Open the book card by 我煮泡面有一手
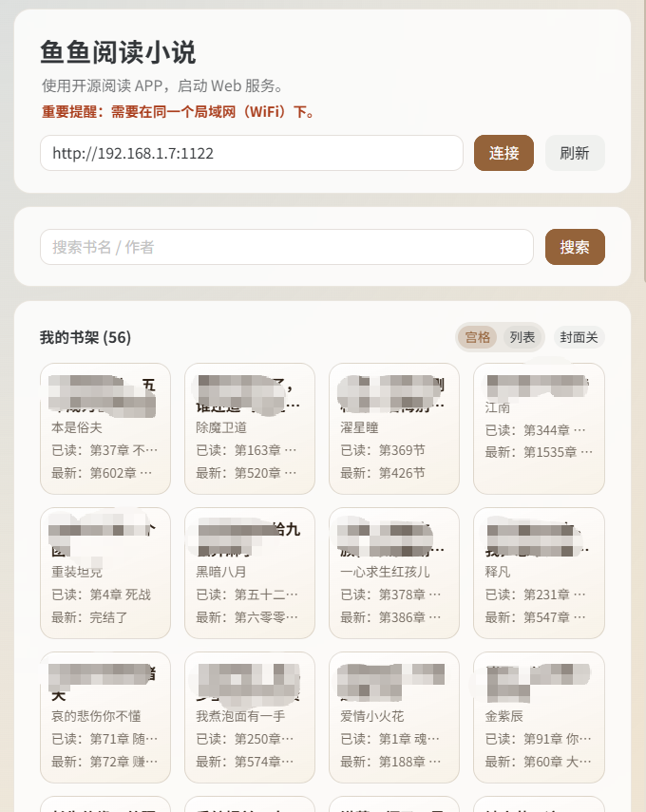The width and height of the screenshot is (646, 812). pos(250,717)
